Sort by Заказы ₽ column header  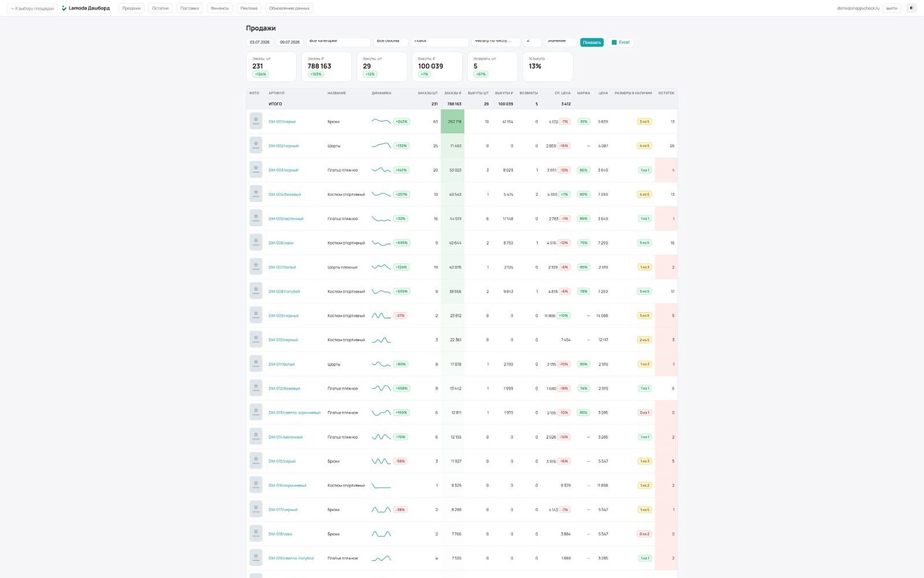coord(452,93)
